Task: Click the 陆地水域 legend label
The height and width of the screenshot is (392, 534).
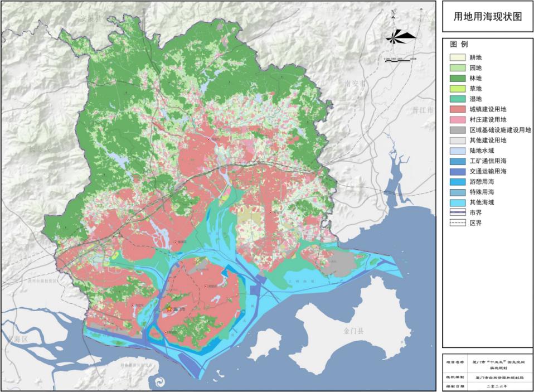Action: click(482, 151)
